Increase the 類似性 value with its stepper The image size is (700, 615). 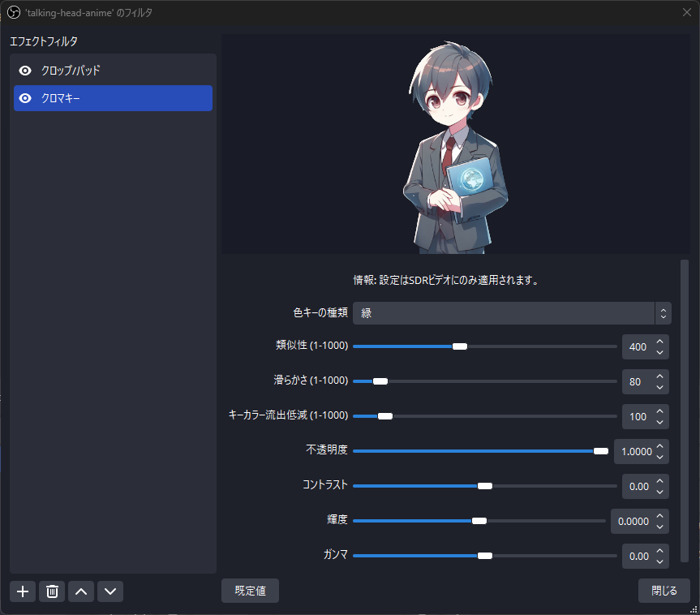click(659, 341)
